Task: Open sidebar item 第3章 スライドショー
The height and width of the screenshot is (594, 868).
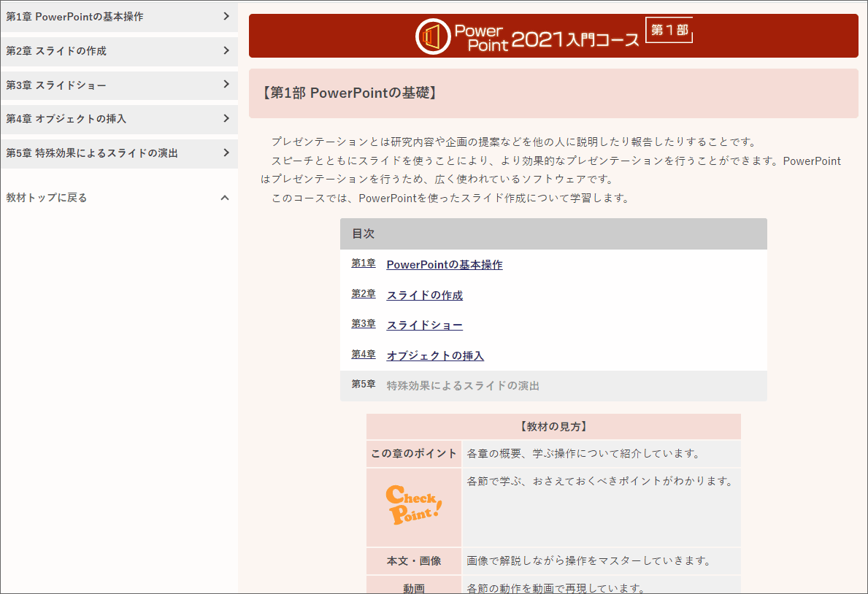Action: coord(119,85)
